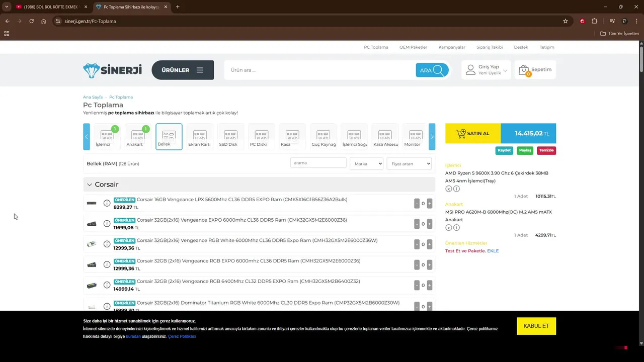Show info for MSI PRO A620M-B motherboard
Image resolution: width=644 pixels, height=362 pixels.
point(456,228)
